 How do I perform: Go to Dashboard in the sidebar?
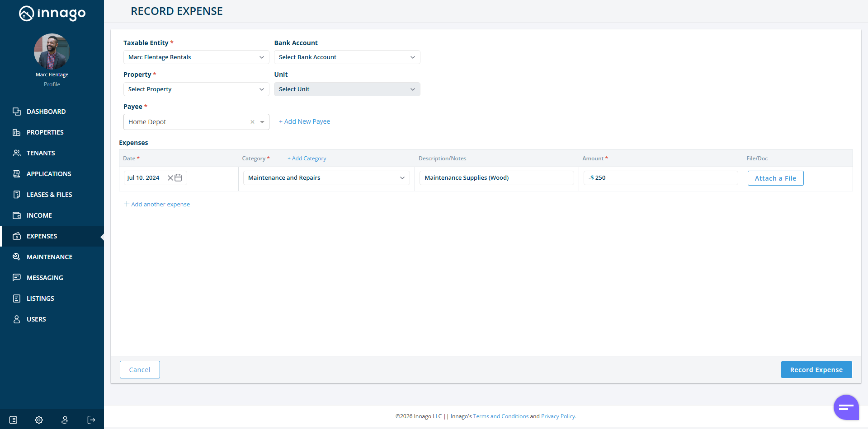(46, 112)
